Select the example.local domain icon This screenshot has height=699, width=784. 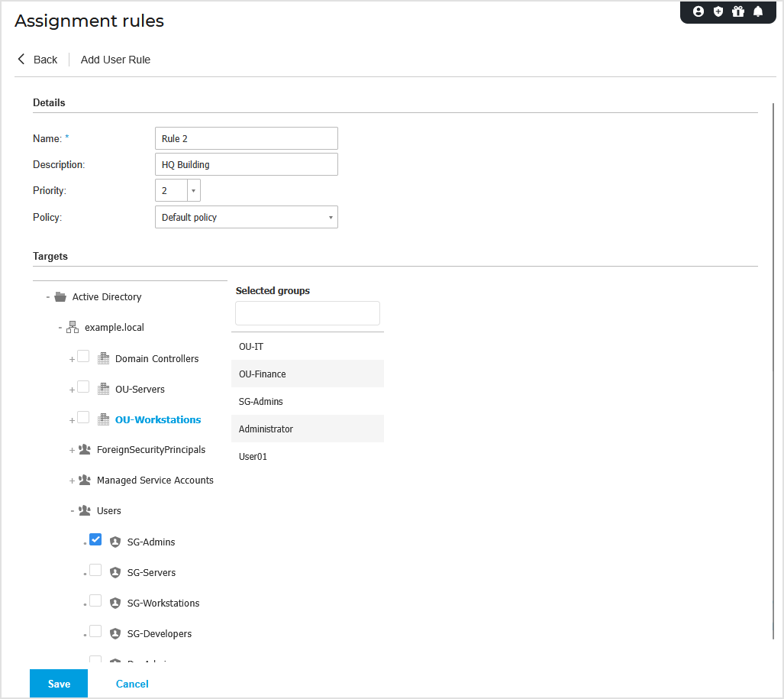click(x=73, y=327)
